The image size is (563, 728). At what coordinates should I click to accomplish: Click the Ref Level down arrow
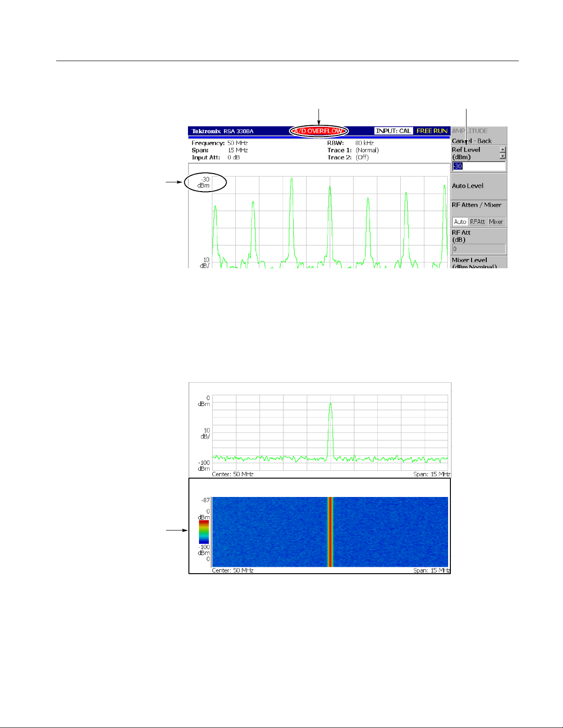503,156
